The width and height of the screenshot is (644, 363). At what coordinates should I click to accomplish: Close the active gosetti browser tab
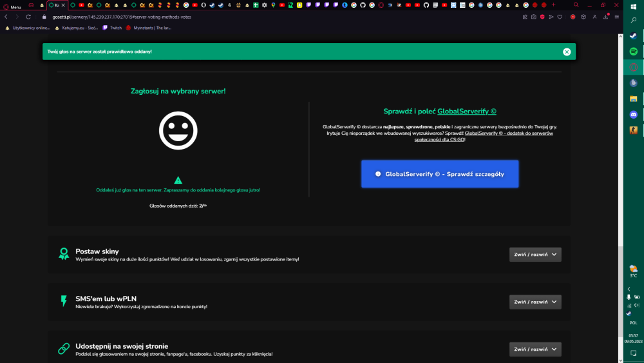63,5
